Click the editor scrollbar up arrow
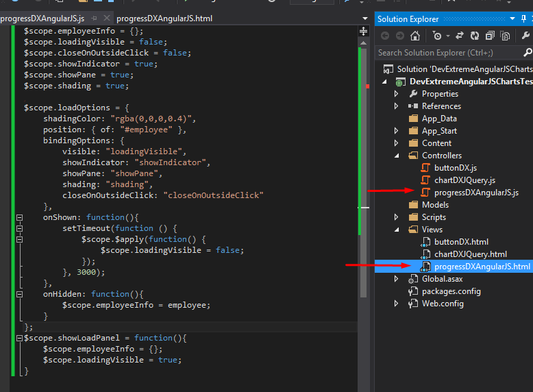 click(x=363, y=43)
